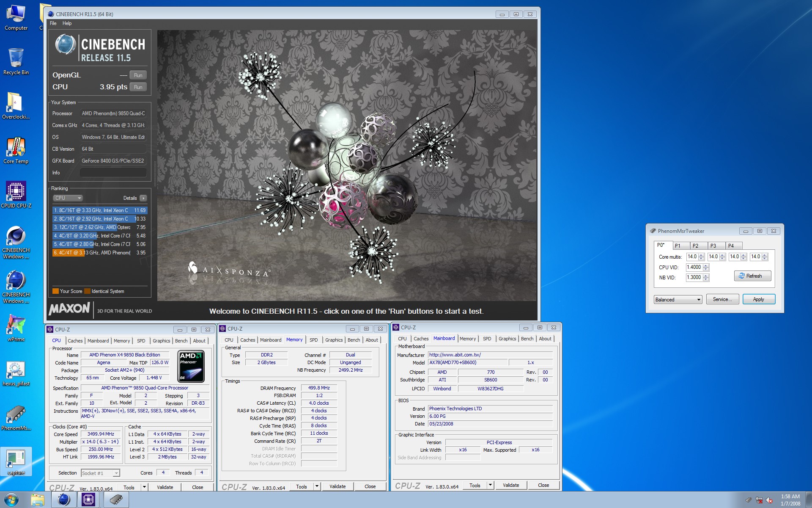Image resolution: width=812 pixels, height=508 pixels.
Task: Open About tab in right CPU-Z window
Action: point(545,339)
